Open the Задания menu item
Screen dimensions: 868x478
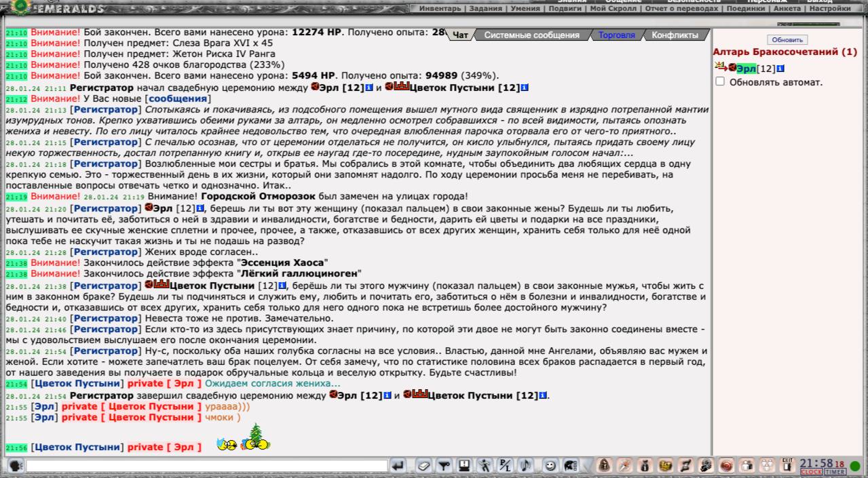tap(485, 9)
